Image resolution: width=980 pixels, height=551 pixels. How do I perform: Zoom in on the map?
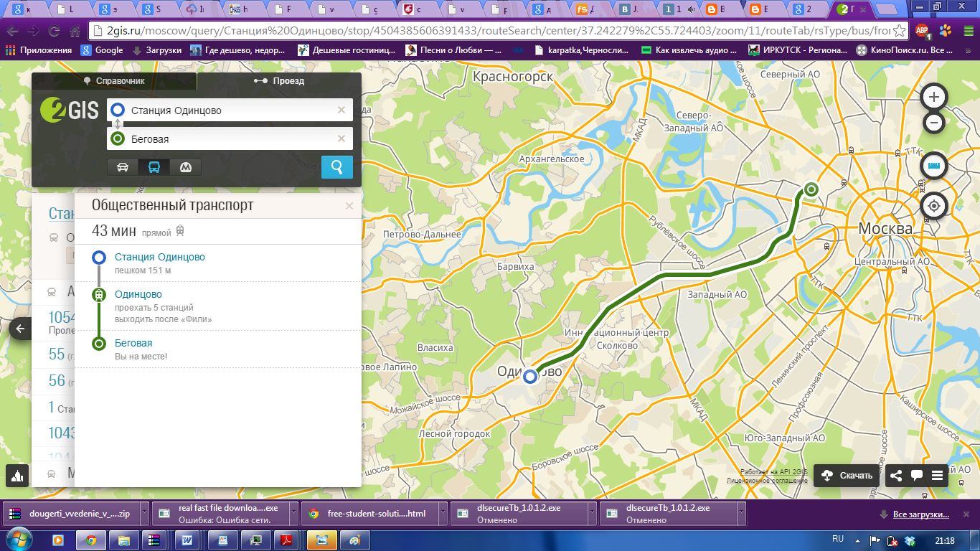(x=934, y=97)
